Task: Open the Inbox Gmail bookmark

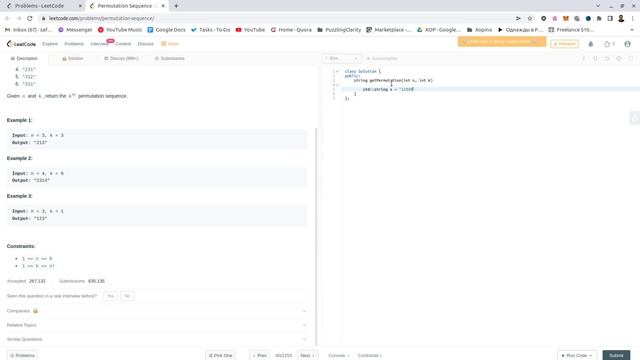Action: (x=29, y=30)
